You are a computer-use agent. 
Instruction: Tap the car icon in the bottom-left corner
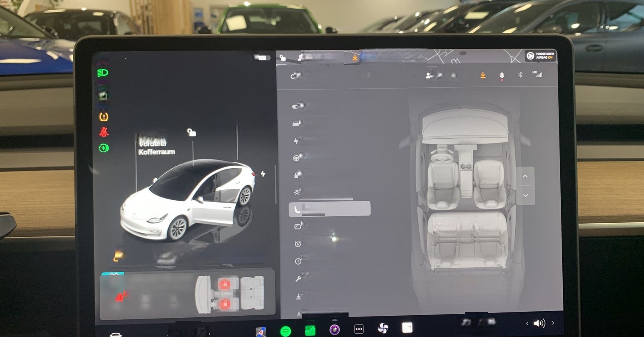pyautogui.click(x=116, y=334)
